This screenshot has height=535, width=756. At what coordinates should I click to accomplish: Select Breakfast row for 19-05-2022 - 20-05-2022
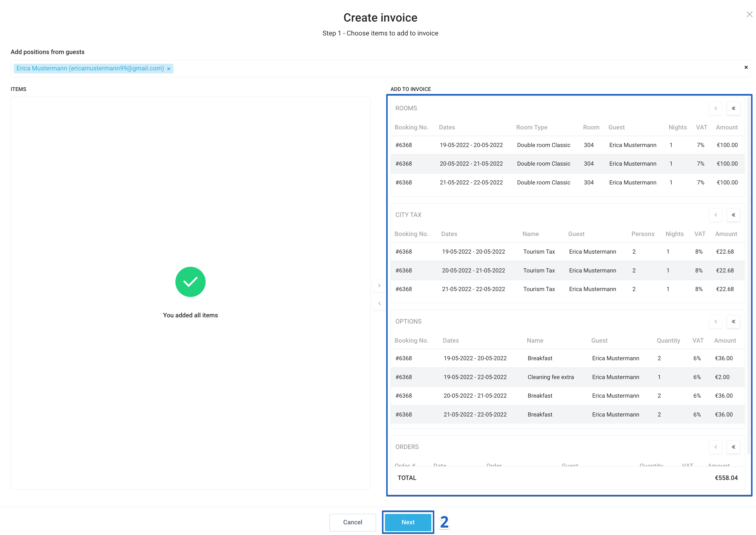pos(567,358)
